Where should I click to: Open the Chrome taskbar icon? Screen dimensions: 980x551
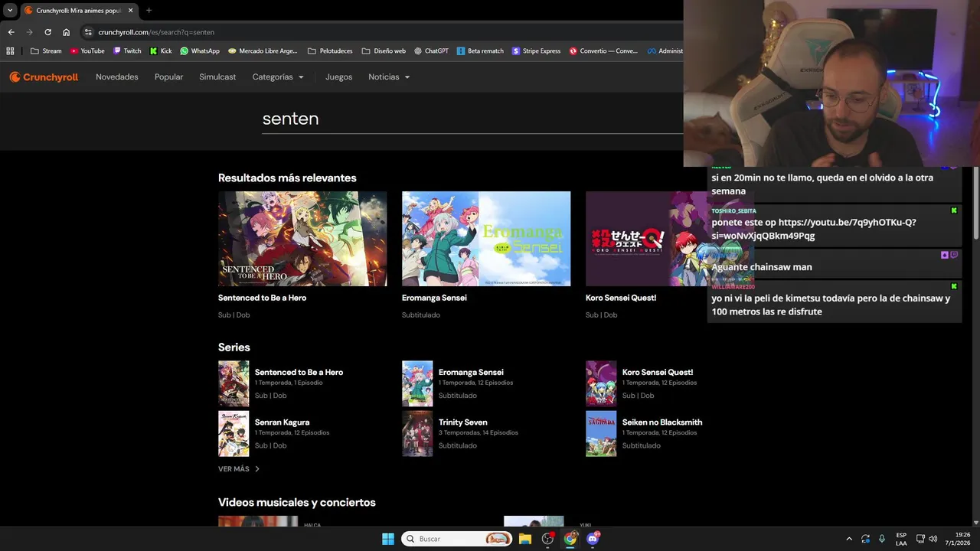click(570, 539)
